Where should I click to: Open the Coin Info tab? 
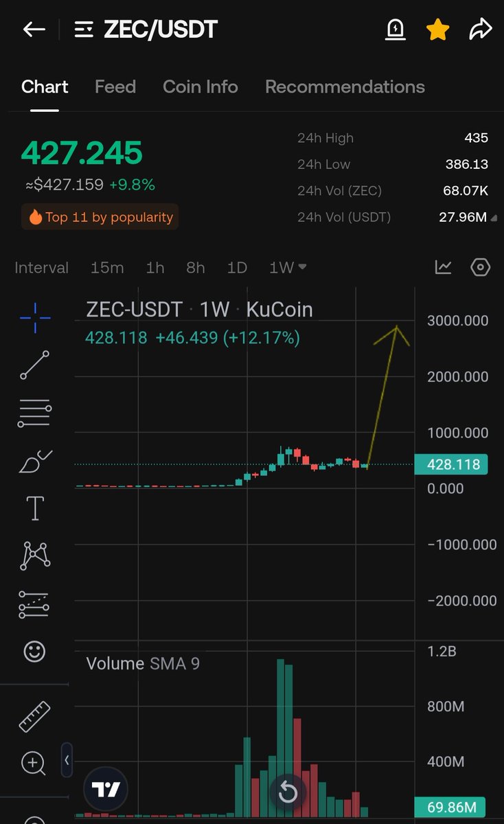(x=201, y=87)
